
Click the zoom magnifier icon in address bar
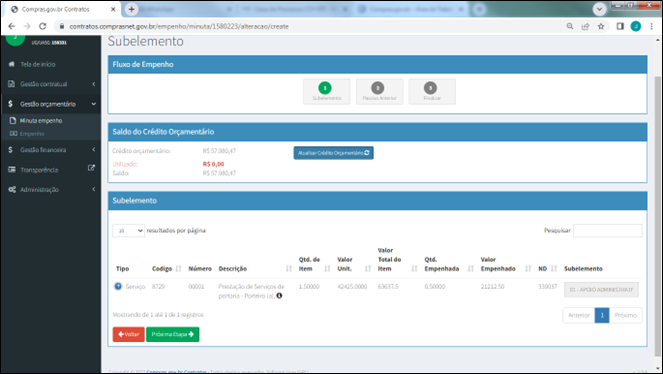point(570,26)
